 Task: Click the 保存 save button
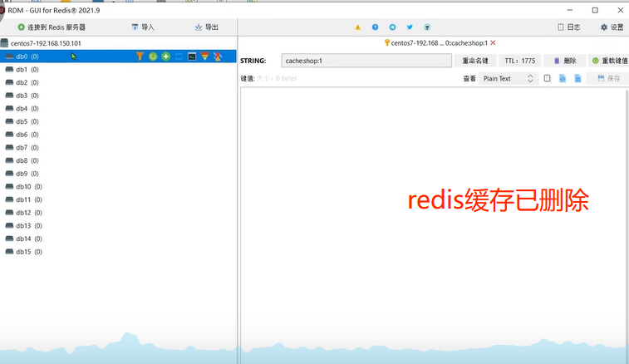[608, 78]
